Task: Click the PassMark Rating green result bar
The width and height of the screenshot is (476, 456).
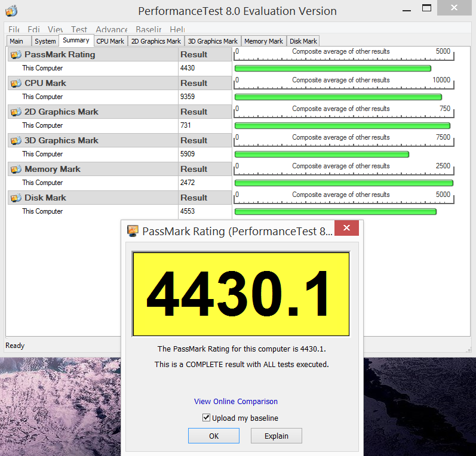Action: 333,68
